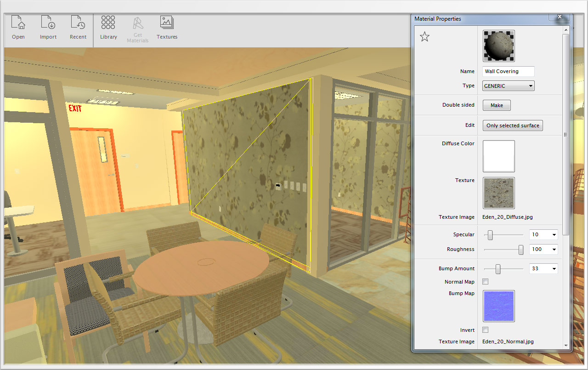This screenshot has height=370, width=588.
Task: Expand the Bump Amount value dropdown
Action: click(543, 268)
